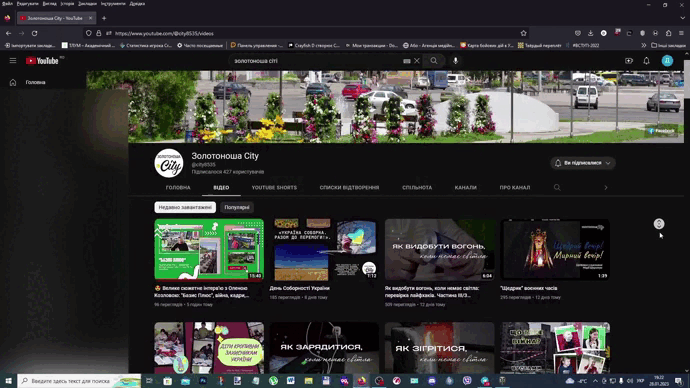Click the Діти кропивни захисникам України thumbnail
The width and height of the screenshot is (690, 388).
pyautogui.click(x=209, y=348)
